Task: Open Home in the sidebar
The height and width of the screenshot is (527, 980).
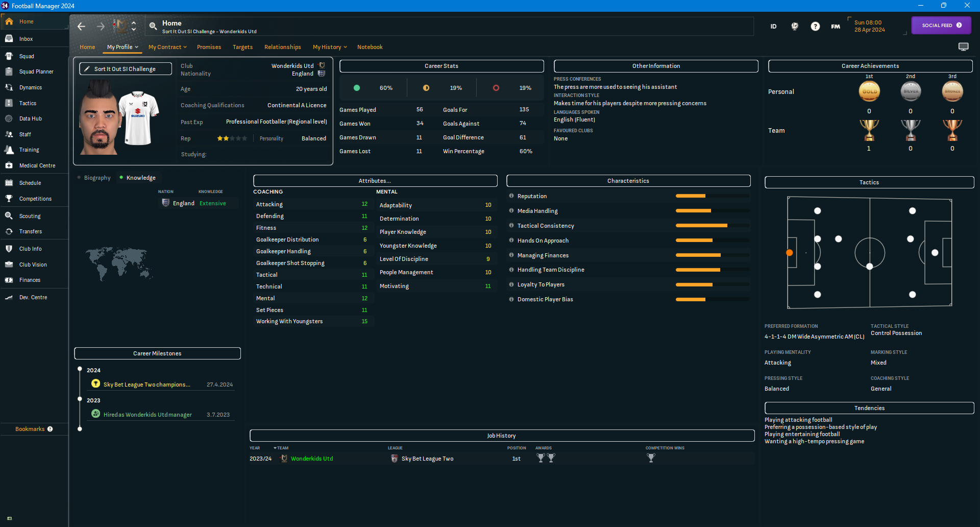Action: (34, 21)
